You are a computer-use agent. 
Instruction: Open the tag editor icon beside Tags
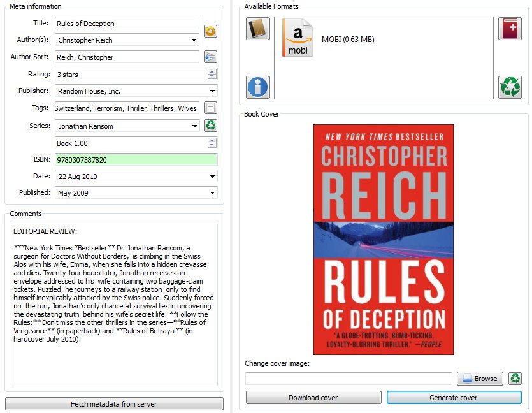pos(210,108)
